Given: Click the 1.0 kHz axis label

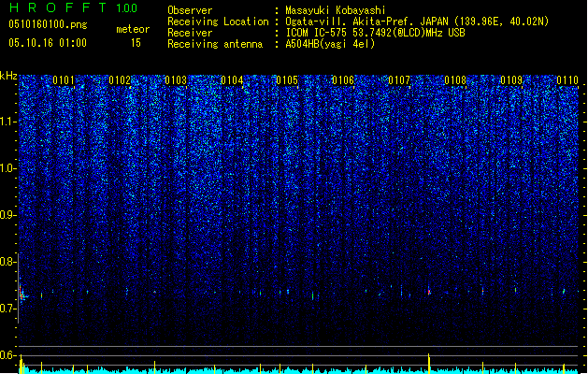Looking at the screenshot, I should click(x=7, y=168).
